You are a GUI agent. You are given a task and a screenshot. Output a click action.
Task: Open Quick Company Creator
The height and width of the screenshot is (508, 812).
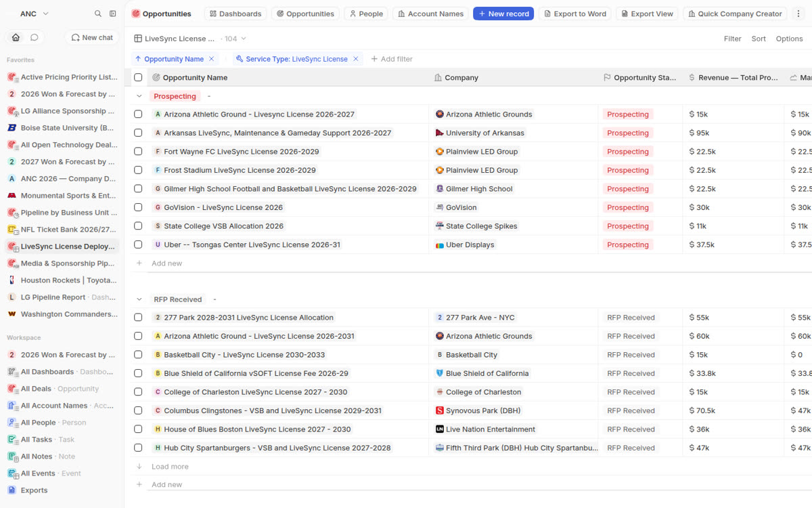[x=736, y=14]
